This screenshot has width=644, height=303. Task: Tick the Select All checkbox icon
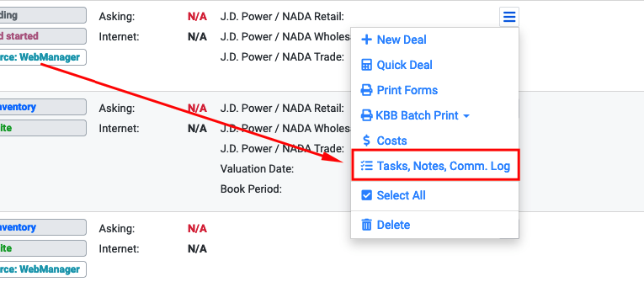tap(366, 195)
